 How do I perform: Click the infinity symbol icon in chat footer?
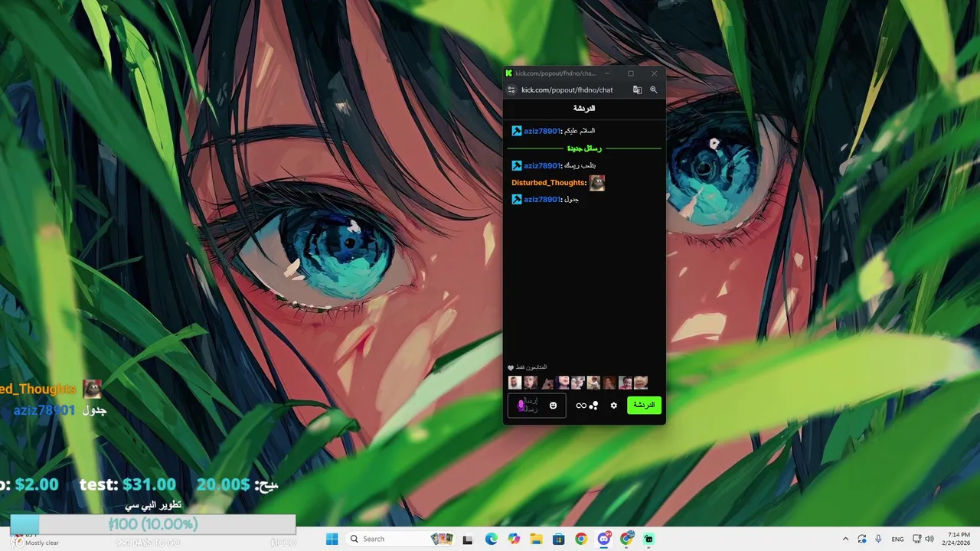coord(581,406)
